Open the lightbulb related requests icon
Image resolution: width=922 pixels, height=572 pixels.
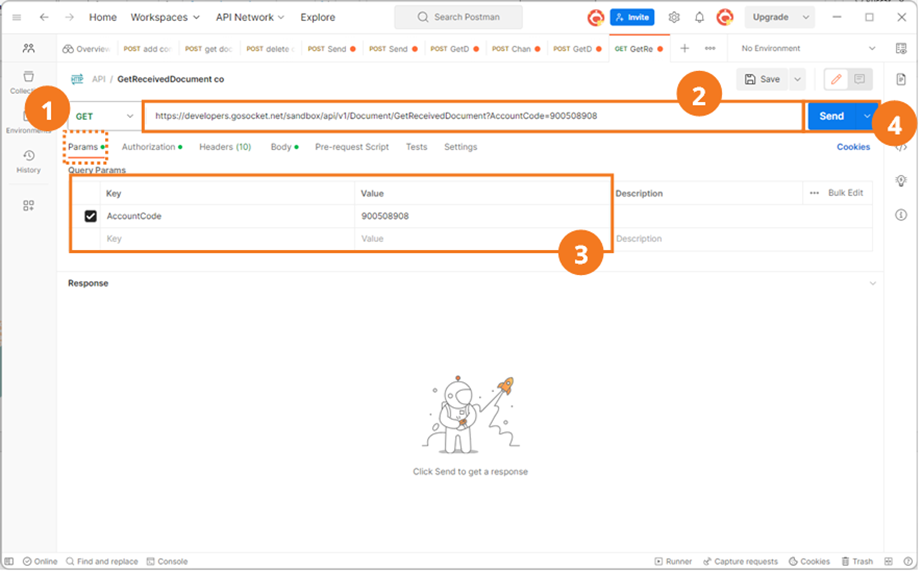coord(901,181)
